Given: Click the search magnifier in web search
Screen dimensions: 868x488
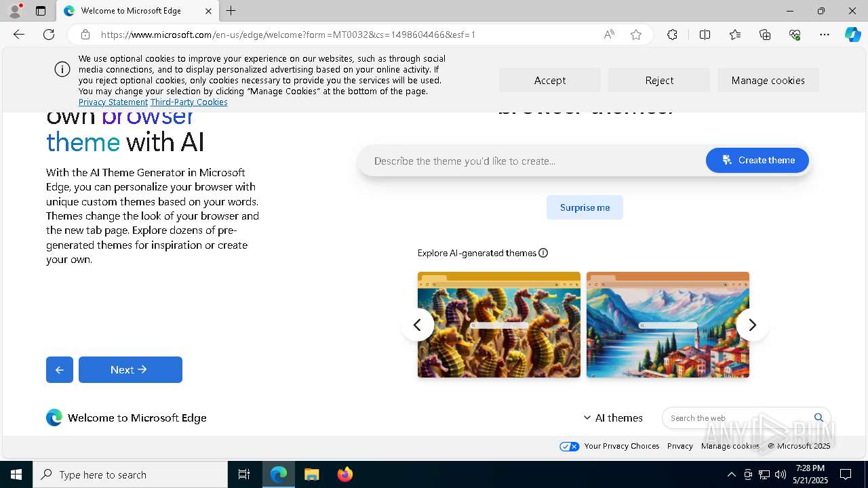Looking at the screenshot, I should pyautogui.click(x=818, y=418).
